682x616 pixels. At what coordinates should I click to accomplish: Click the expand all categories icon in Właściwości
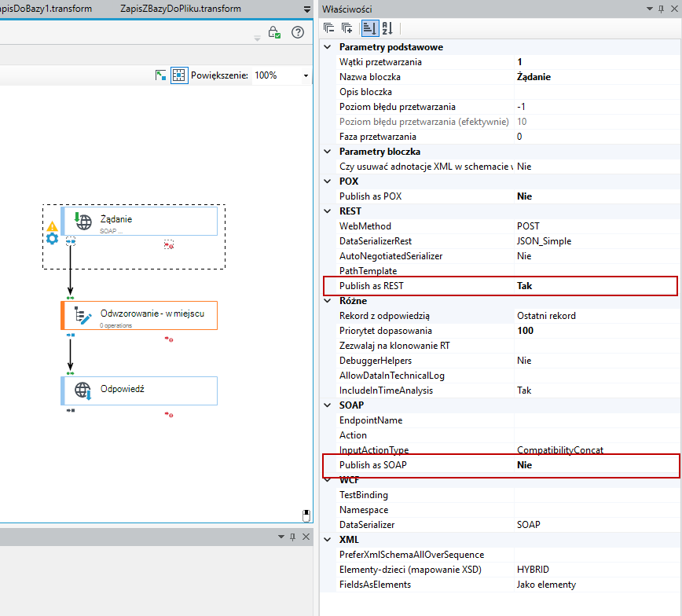[346, 28]
